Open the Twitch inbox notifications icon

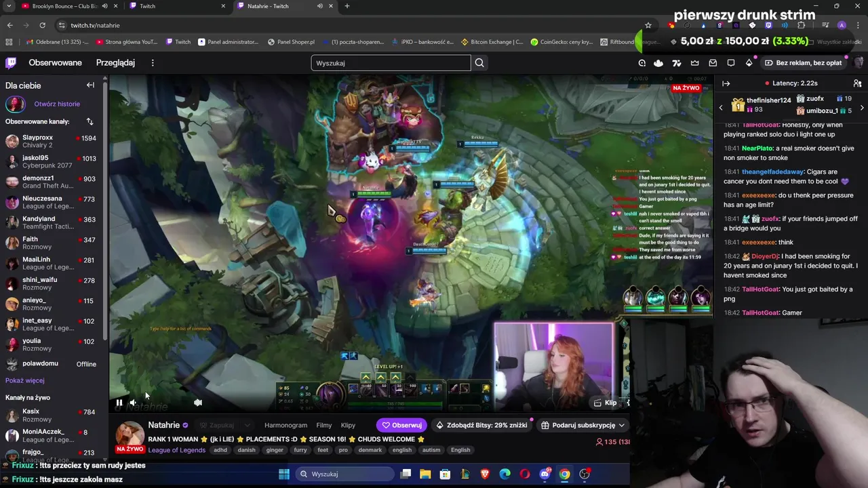coord(713,63)
